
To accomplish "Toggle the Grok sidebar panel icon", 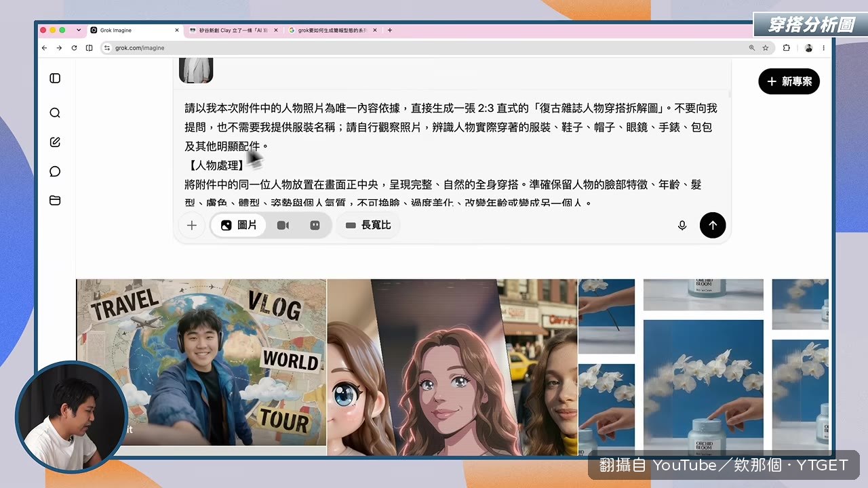I will coord(55,78).
